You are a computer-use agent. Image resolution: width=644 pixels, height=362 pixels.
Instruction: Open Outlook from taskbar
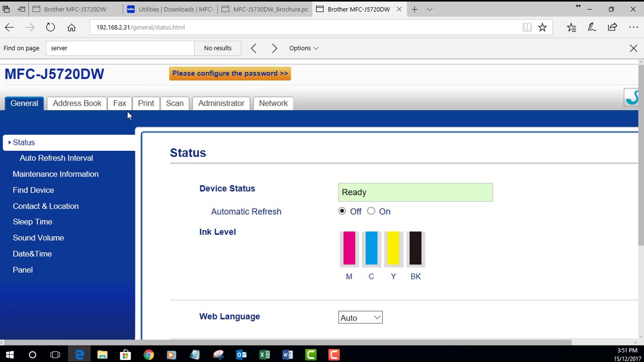pyautogui.click(x=242, y=355)
